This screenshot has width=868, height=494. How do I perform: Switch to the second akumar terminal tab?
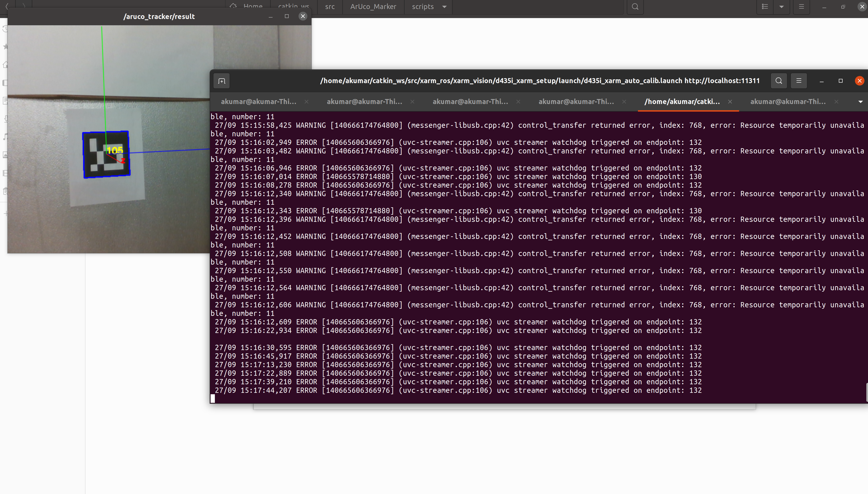click(x=364, y=101)
